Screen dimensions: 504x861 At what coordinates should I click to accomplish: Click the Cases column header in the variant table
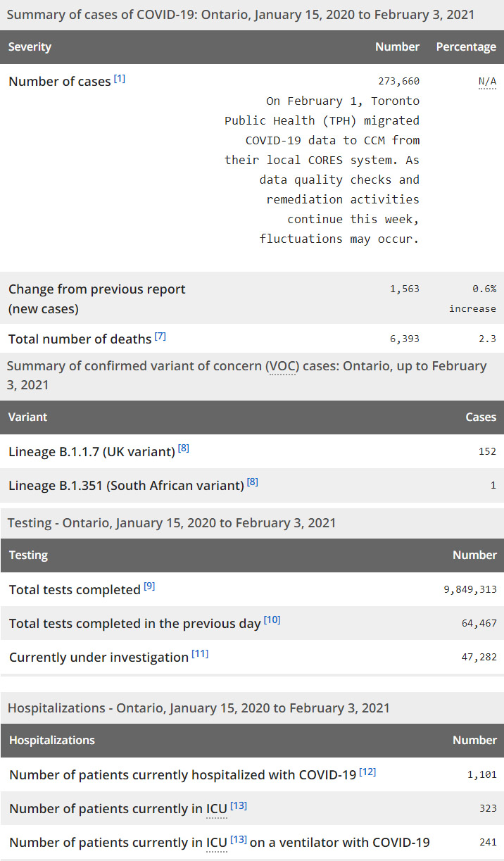click(481, 417)
